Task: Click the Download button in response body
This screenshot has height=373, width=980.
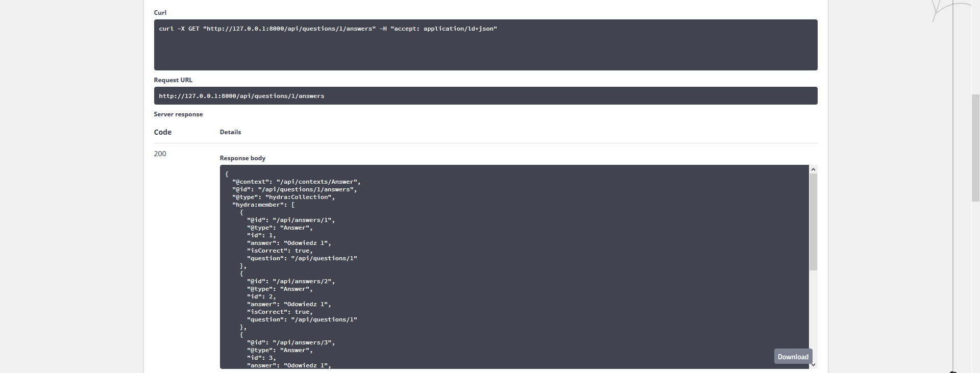Action: tap(793, 357)
